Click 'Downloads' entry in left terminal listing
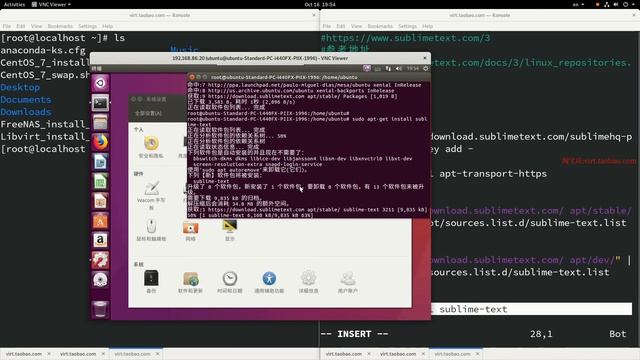The height and width of the screenshot is (360, 640). pyautogui.click(x=26, y=112)
